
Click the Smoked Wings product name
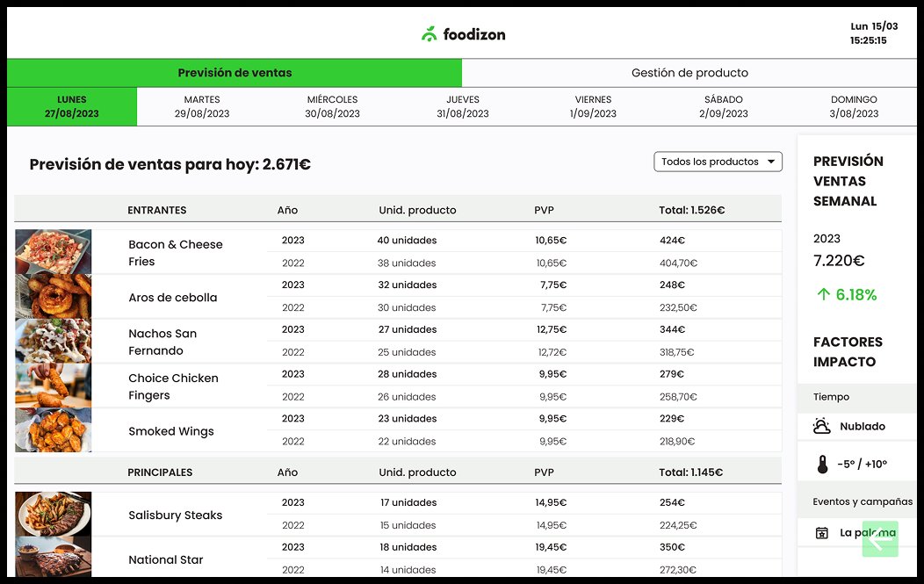pyautogui.click(x=171, y=431)
